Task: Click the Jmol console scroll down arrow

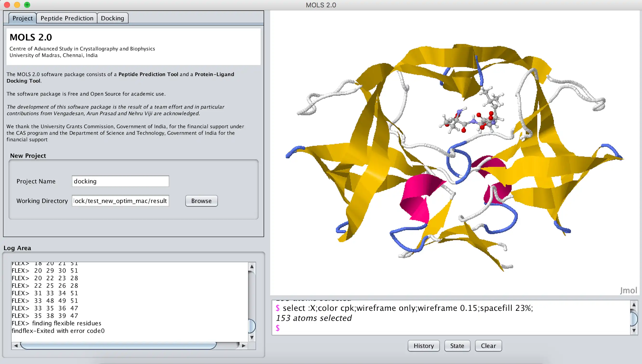Action: pyautogui.click(x=634, y=331)
